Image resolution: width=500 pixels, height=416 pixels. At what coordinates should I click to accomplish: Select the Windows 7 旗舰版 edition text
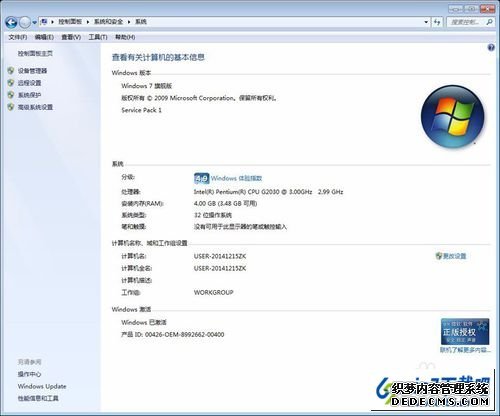[x=147, y=86]
